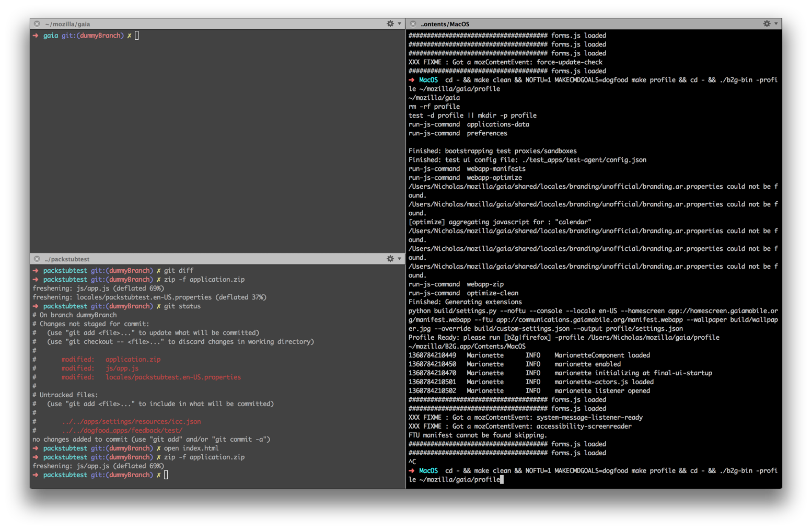Image resolution: width=812 pixels, height=530 pixels.
Task: Click 'Finished: test ui config file' line
Action: [x=527, y=160]
